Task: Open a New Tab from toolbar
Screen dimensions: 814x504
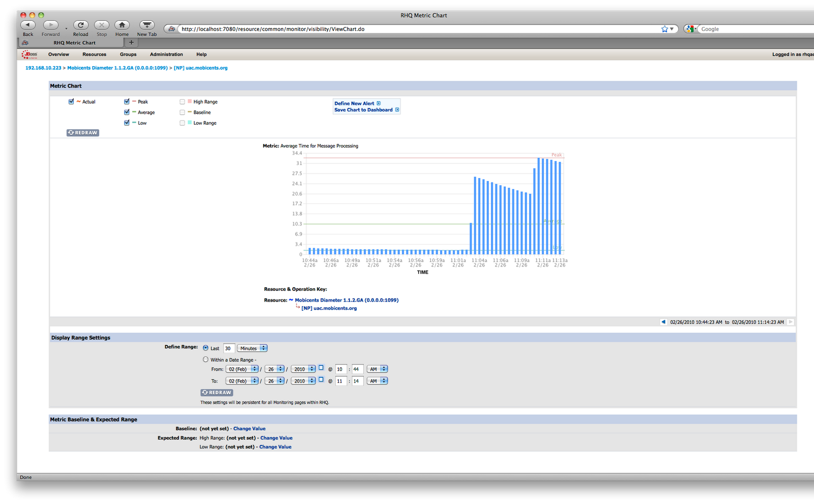Action: coord(147,25)
